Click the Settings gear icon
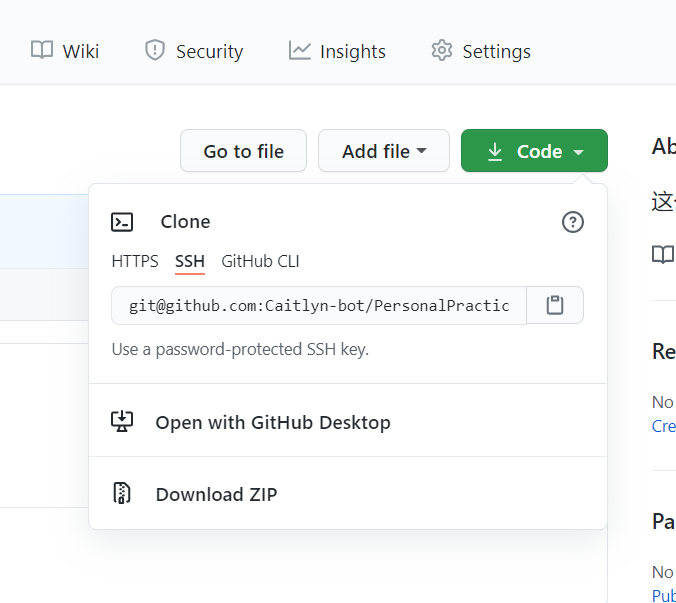The image size is (676, 603). coord(442,50)
